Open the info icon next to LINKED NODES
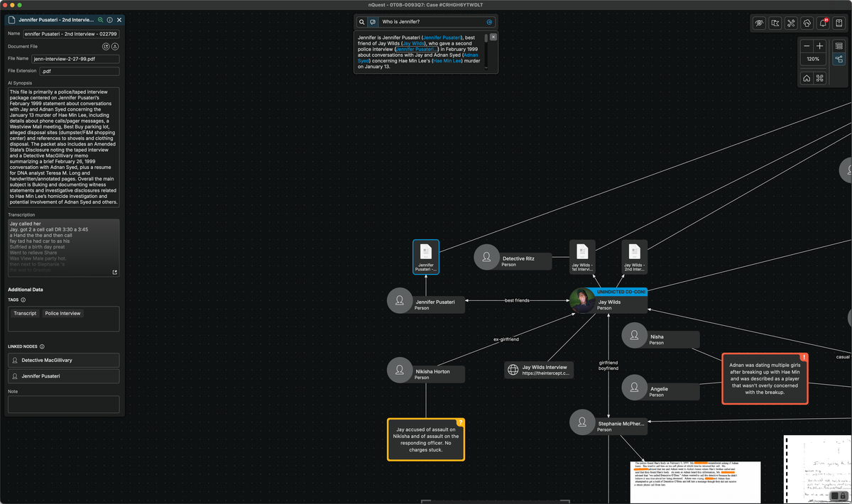The width and height of the screenshot is (852, 504). (42, 346)
